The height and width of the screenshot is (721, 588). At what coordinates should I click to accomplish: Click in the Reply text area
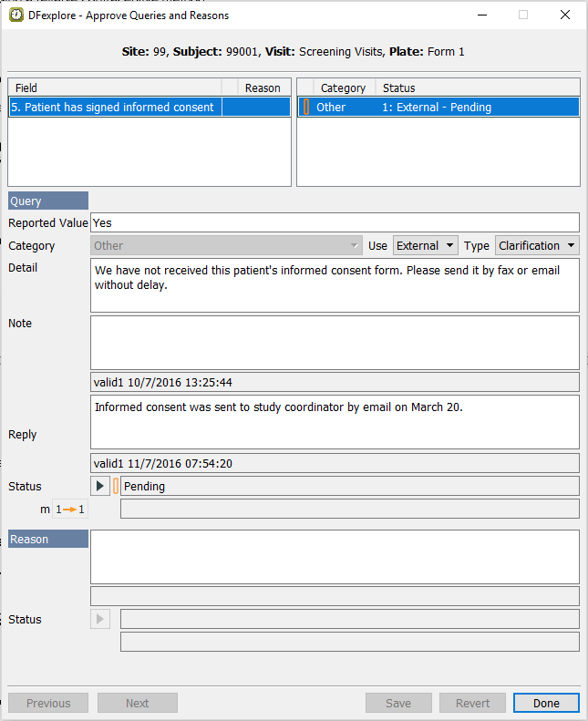click(x=335, y=422)
